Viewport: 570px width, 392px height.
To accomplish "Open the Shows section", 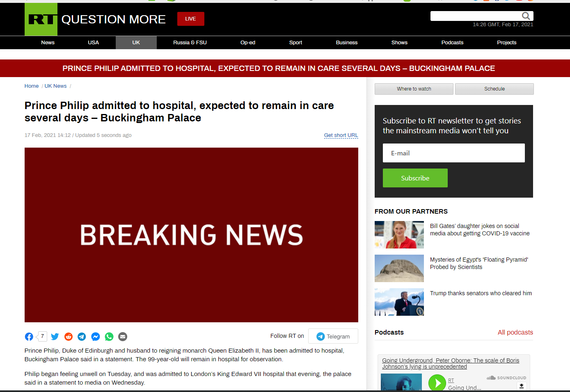I will [x=399, y=43].
